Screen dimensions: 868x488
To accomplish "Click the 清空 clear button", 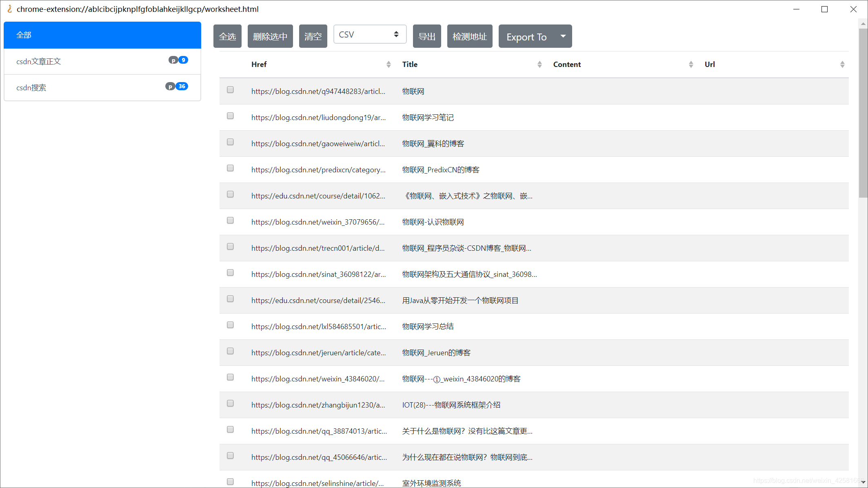I will pos(313,36).
